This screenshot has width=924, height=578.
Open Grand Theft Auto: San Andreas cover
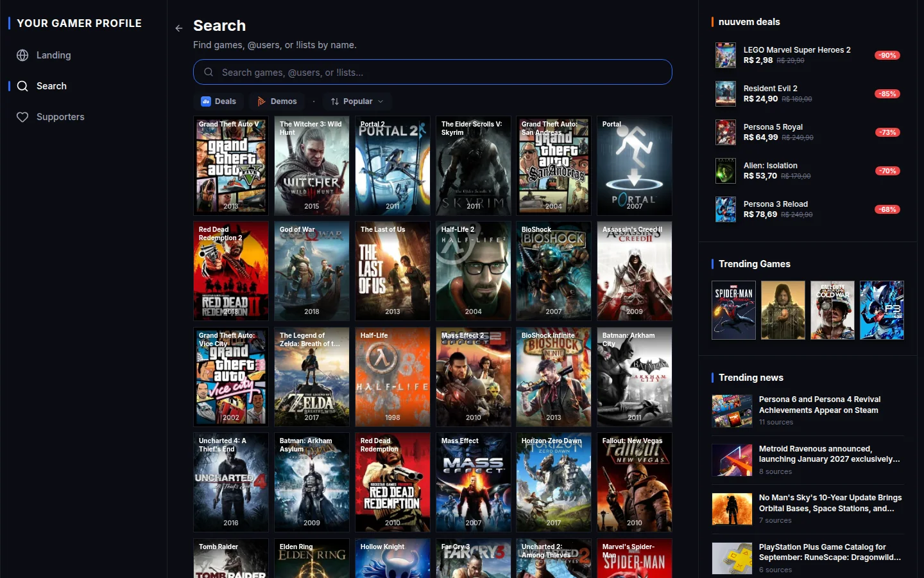[x=554, y=166]
